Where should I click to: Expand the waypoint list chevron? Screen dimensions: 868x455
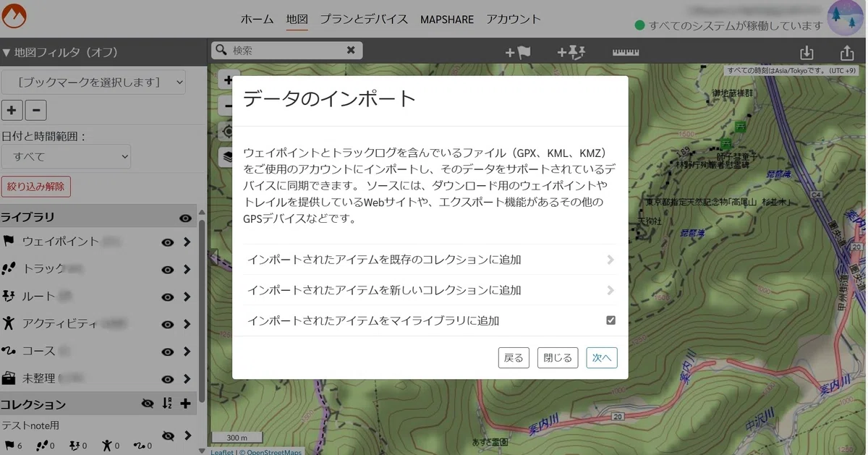[x=187, y=242]
